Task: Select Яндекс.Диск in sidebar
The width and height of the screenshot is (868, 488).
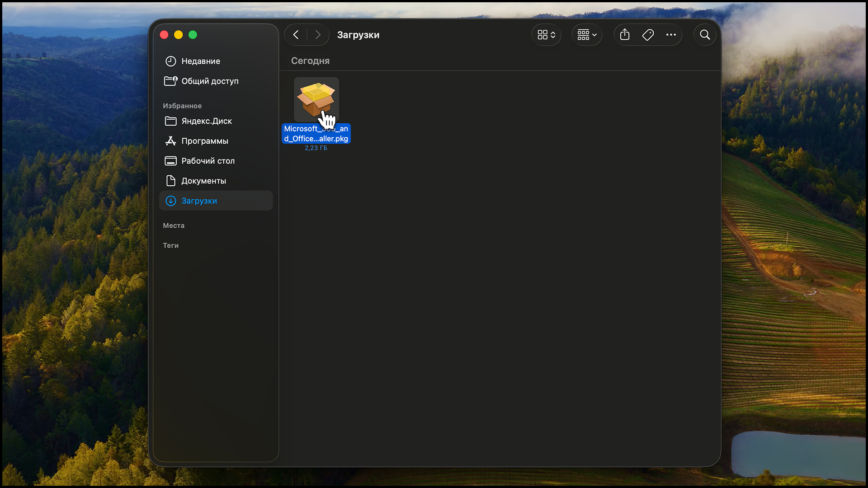Action: (x=206, y=121)
